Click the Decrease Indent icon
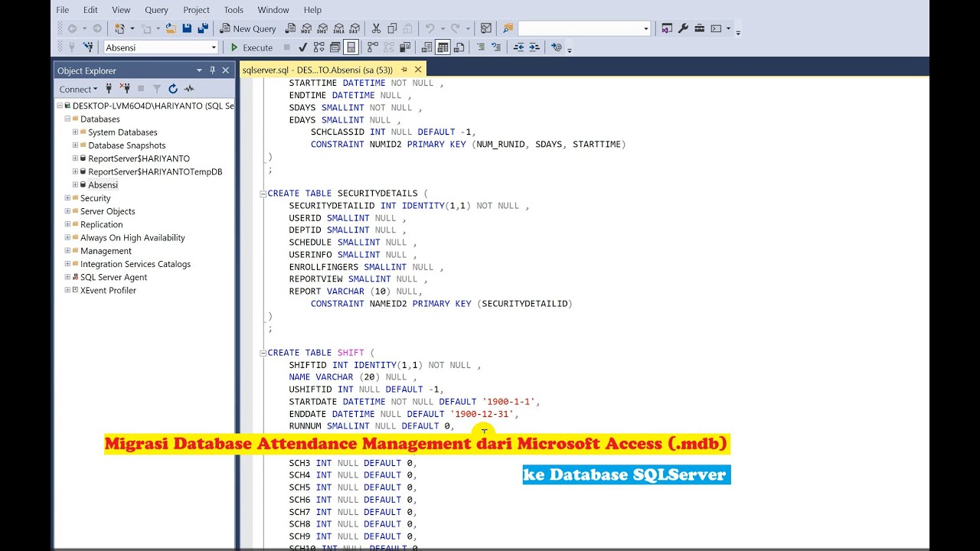This screenshot has width=980, height=551. 519,47
